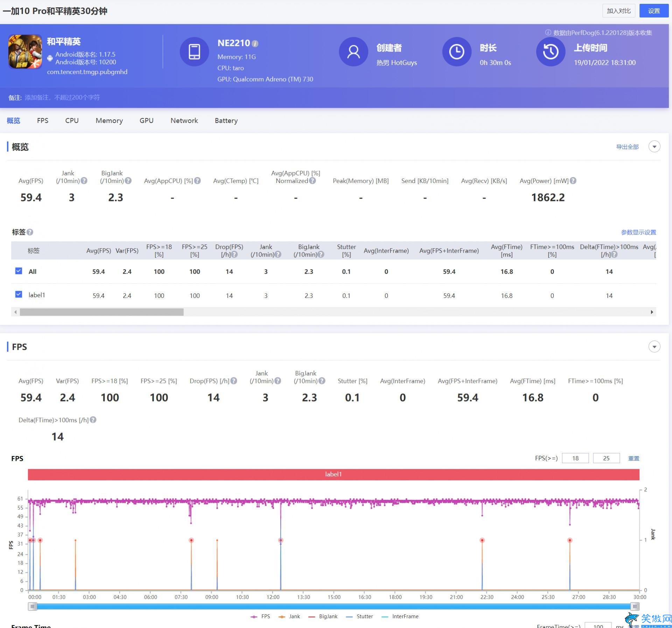Click the blue 设置 button
Screen dimensions: 672x628
[654, 11]
